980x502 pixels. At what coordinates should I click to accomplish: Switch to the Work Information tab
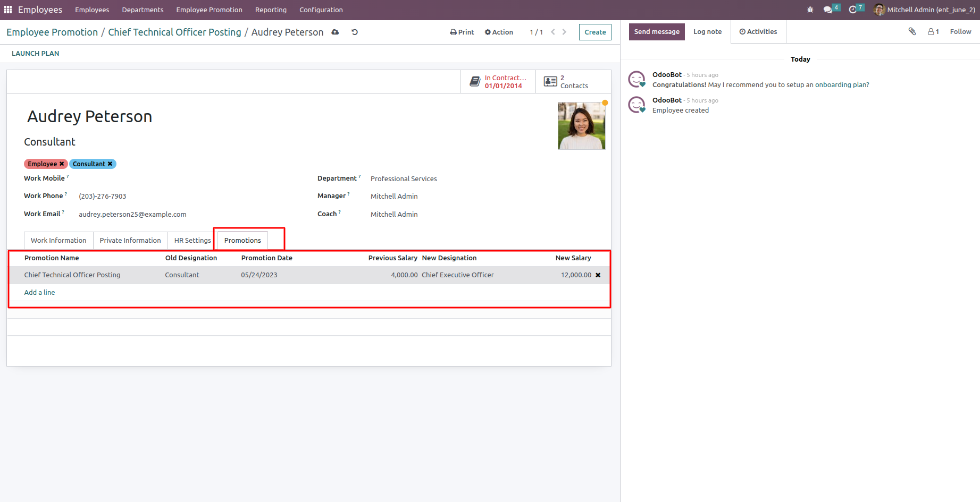tap(58, 241)
